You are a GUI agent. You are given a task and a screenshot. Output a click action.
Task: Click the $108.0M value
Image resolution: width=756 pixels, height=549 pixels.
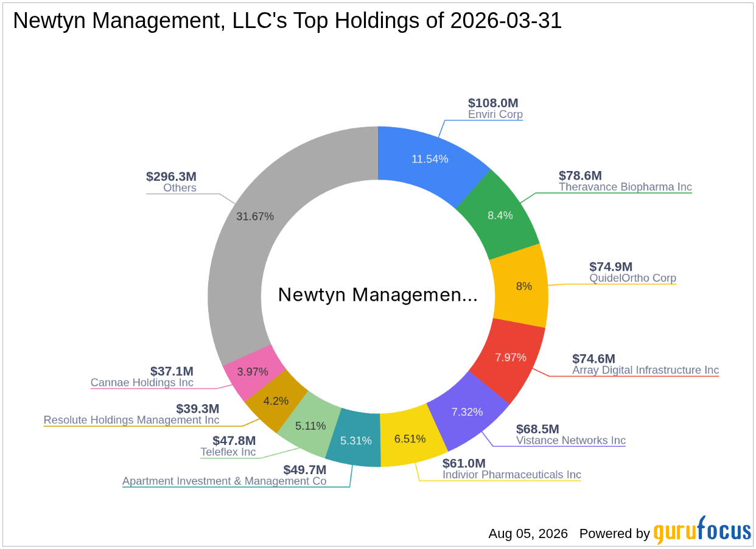(x=493, y=103)
